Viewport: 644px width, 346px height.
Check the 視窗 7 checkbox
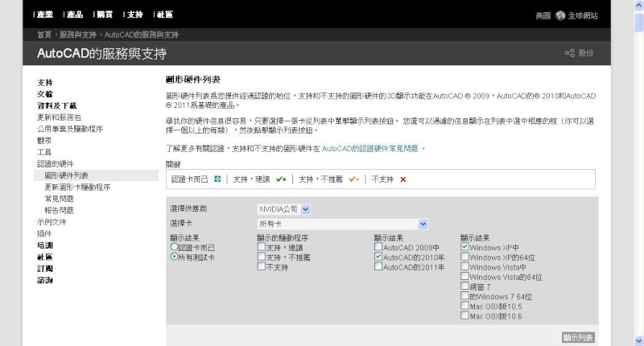tap(464, 286)
